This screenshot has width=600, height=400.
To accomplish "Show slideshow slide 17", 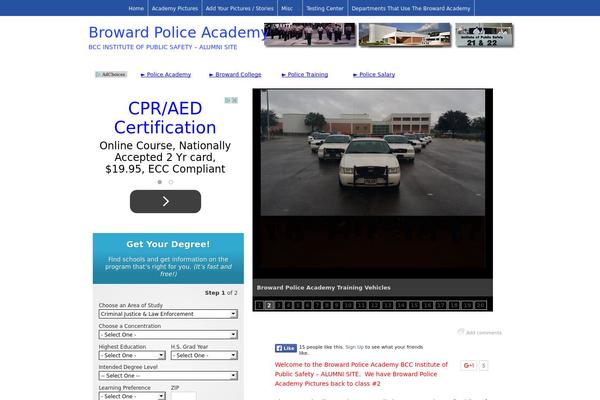I will (x=440, y=305).
